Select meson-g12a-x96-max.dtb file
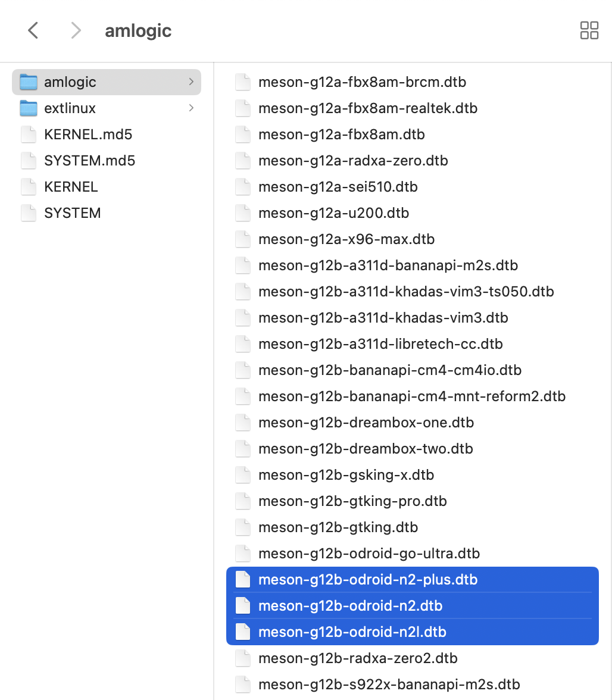Screen dimensions: 612x700 tap(346, 239)
